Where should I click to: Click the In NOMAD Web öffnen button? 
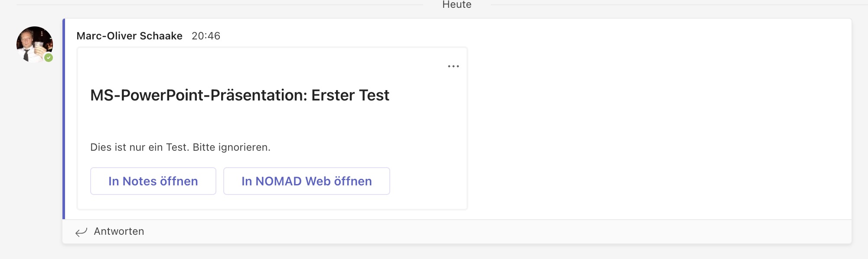pos(307,181)
